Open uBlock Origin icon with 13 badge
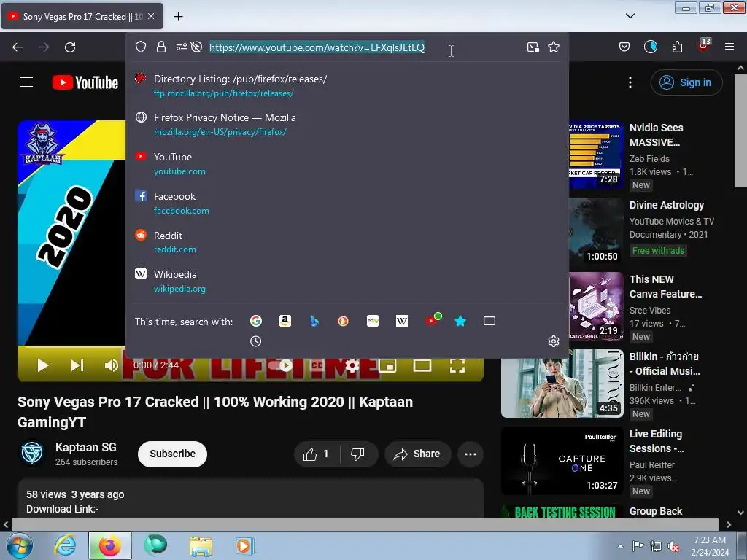The height and width of the screenshot is (560, 747). (704, 45)
